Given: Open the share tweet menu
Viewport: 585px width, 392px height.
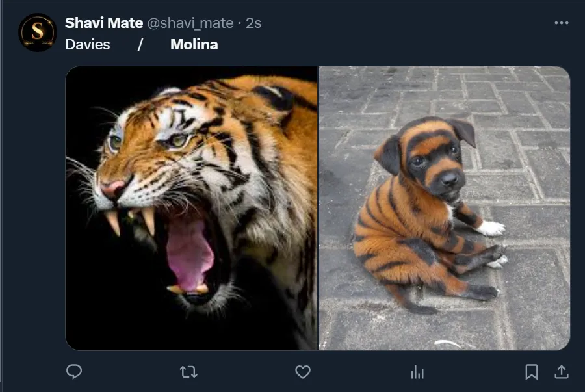Looking at the screenshot, I should click(x=561, y=372).
